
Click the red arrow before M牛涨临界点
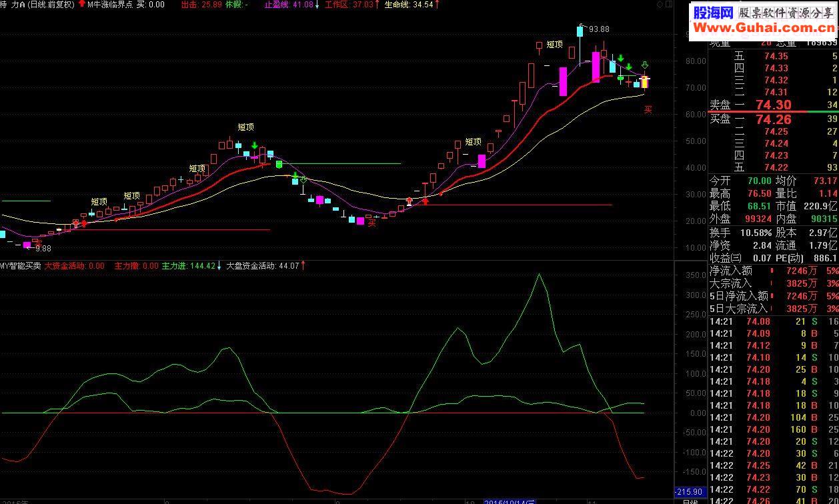click(x=81, y=5)
